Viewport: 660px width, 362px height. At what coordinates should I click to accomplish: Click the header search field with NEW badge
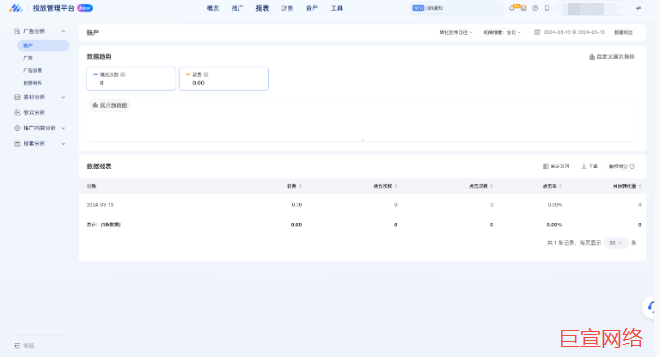[456, 8]
